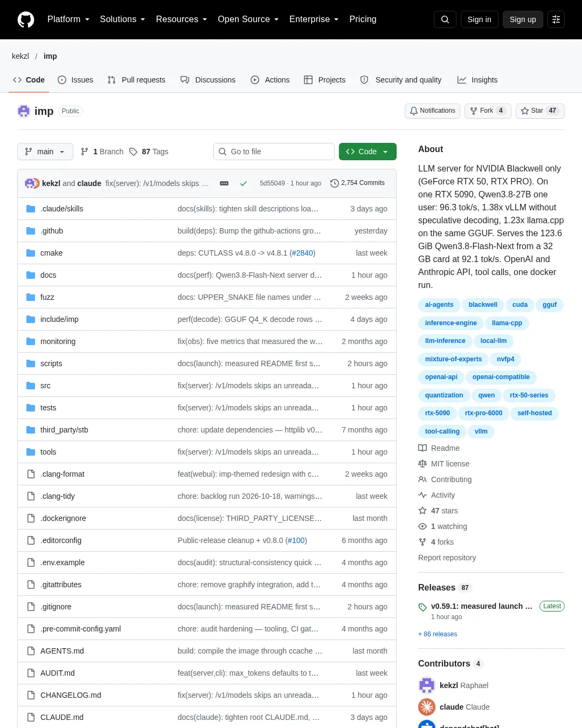Screen dimensions: 582x728
Task: Expand the Solutions menu
Action: pos(122,19)
